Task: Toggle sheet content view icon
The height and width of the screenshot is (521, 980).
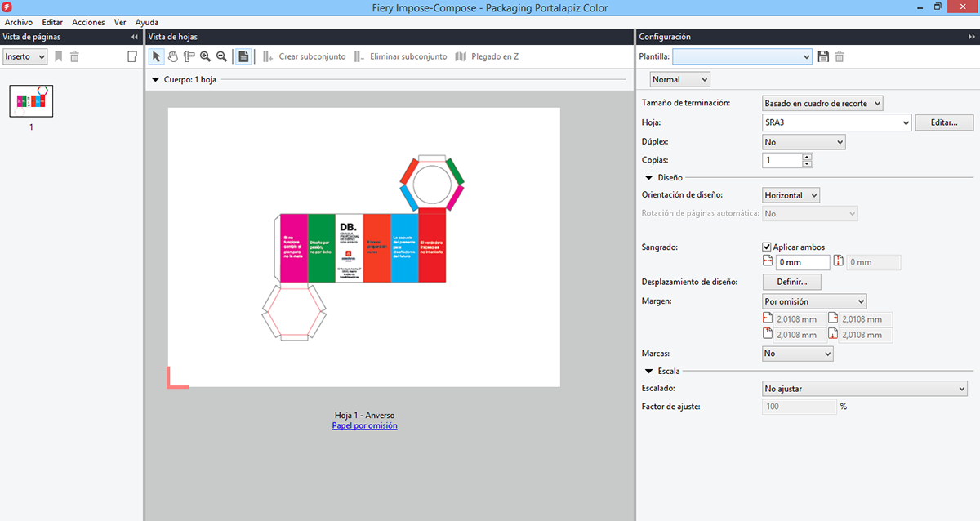Action: [243, 56]
